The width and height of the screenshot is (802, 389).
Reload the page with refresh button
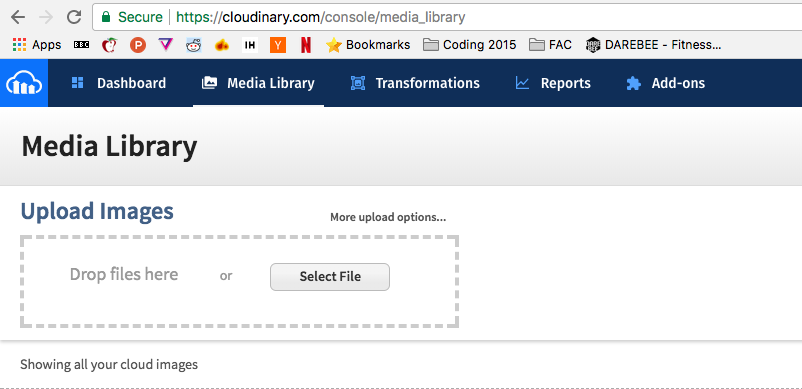74,17
